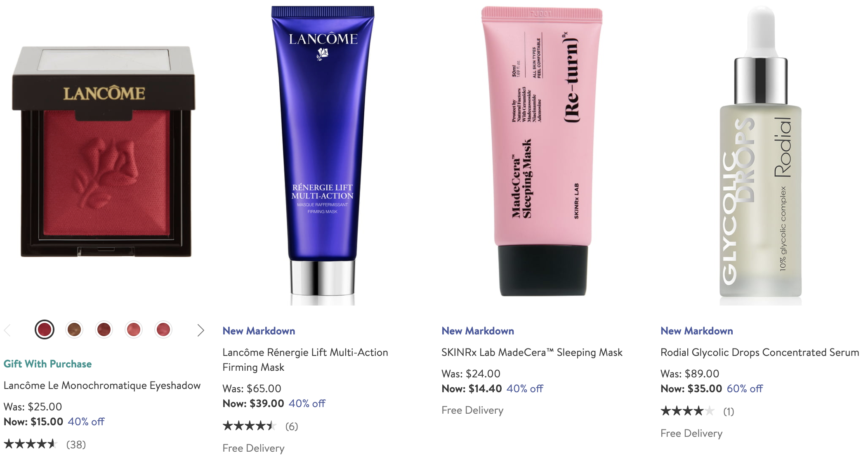
Task: Choose the fifth rosy red eyeshadow swatch
Action: (x=163, y=329)
